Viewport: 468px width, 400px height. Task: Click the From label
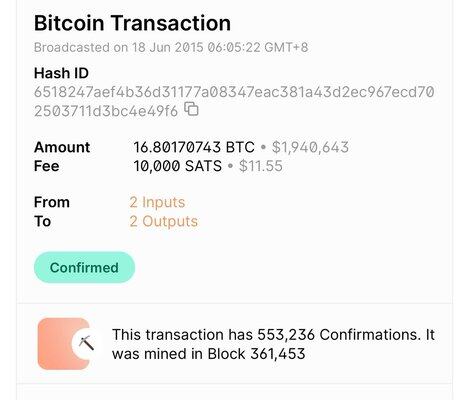click(x=52, y=202)
